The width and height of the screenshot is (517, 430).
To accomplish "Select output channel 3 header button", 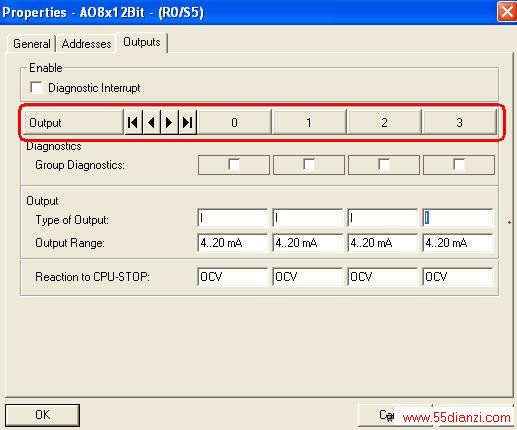I will coord(459,122).
